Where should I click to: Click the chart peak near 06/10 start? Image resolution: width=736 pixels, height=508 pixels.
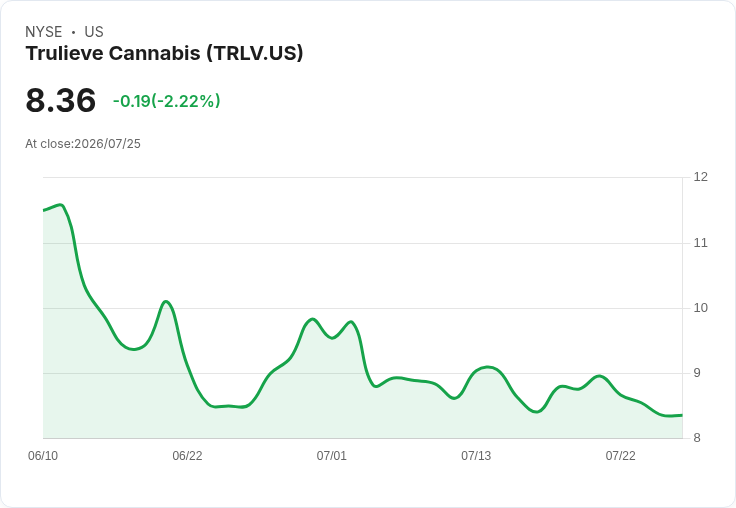(61, 205)
